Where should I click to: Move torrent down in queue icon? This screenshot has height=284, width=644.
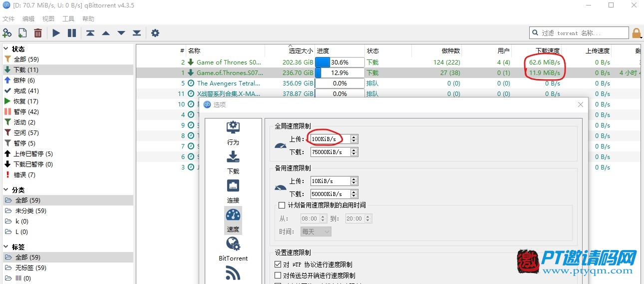coord(121,33)
